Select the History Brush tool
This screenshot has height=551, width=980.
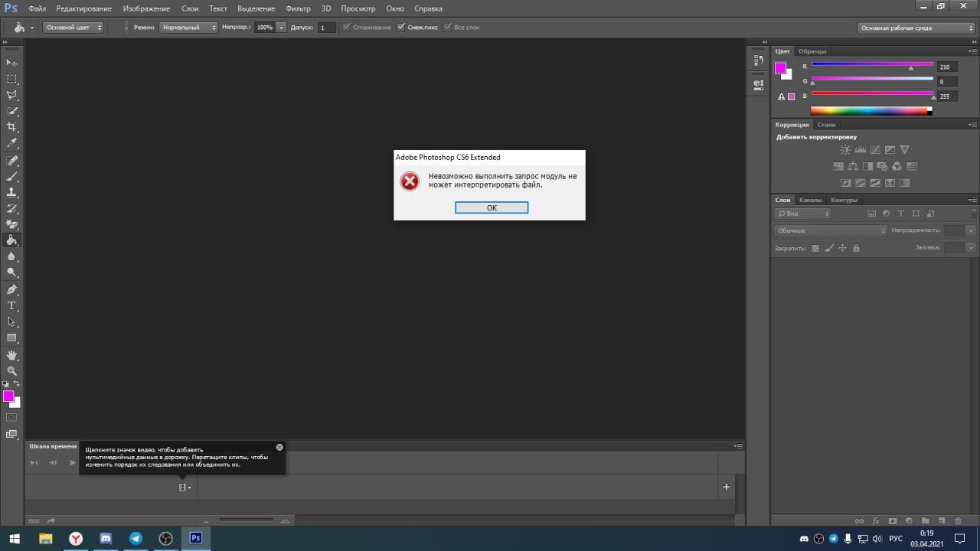tap(11, 208)
